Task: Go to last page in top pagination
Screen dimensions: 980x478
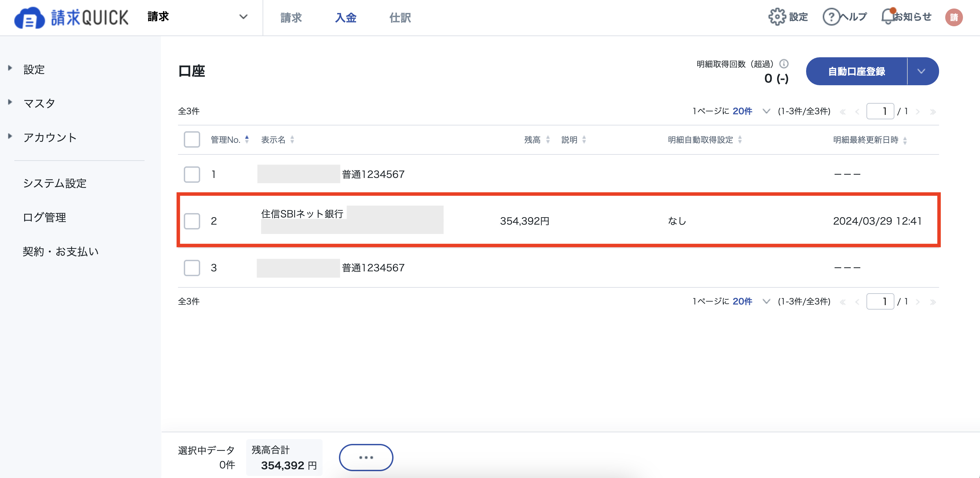Action: coord(933,112)
